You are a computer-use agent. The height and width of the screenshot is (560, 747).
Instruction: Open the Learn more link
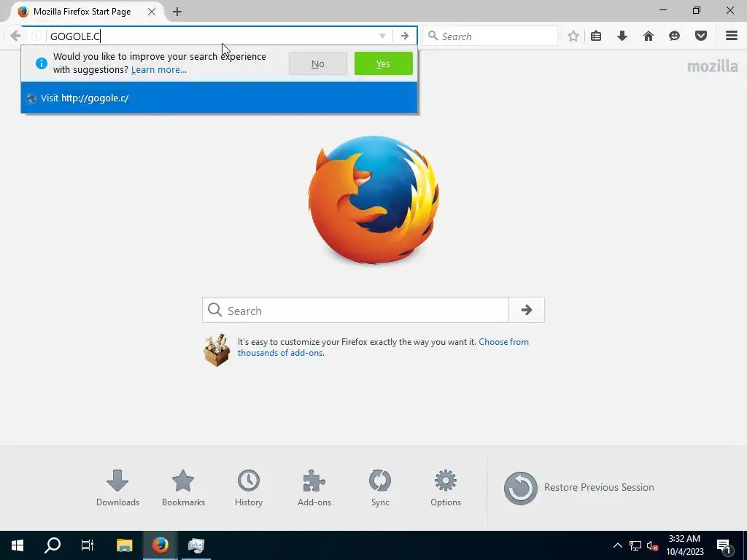click(158, 69)
